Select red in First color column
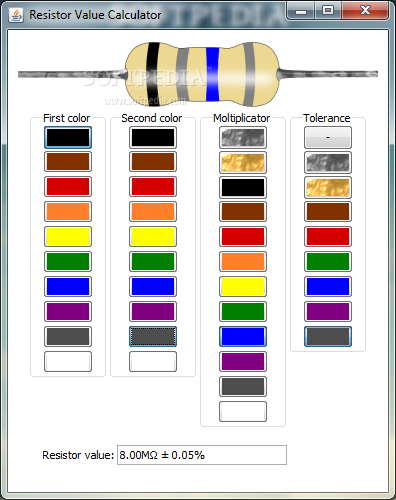396x500 pixels. click(x=68, y=187)
